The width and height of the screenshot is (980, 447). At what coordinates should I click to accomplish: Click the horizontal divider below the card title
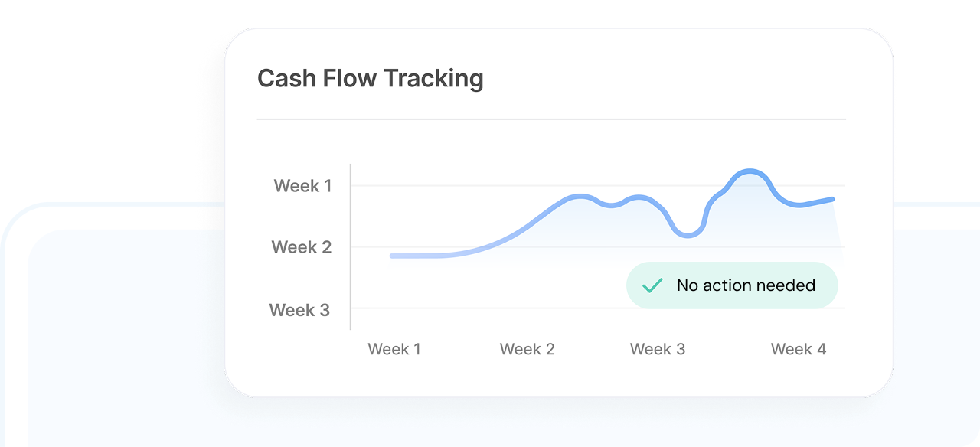click(551, 119)
